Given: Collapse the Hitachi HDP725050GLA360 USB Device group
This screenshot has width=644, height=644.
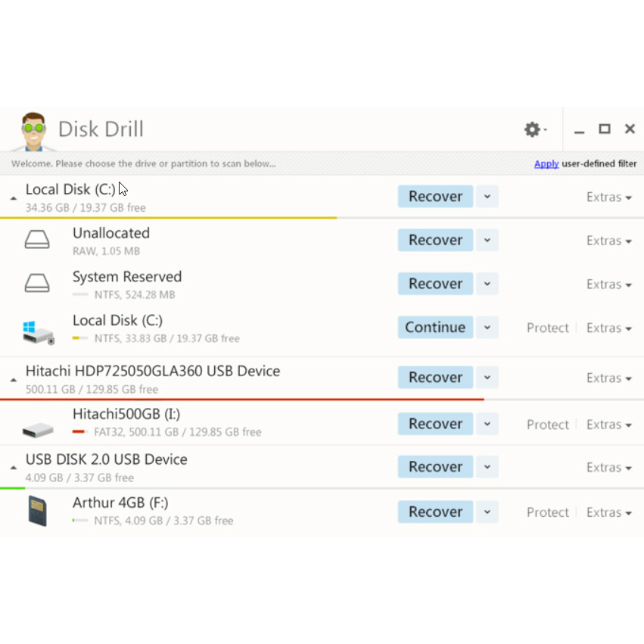Looking at the screenshot, I should tap(14, 379).
